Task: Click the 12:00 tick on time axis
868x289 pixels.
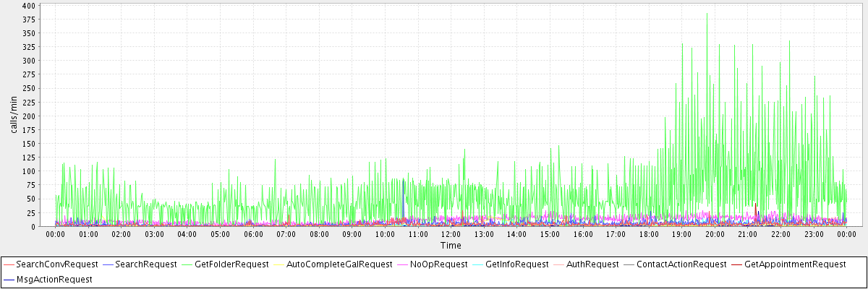Action: (x=451, y=234)
